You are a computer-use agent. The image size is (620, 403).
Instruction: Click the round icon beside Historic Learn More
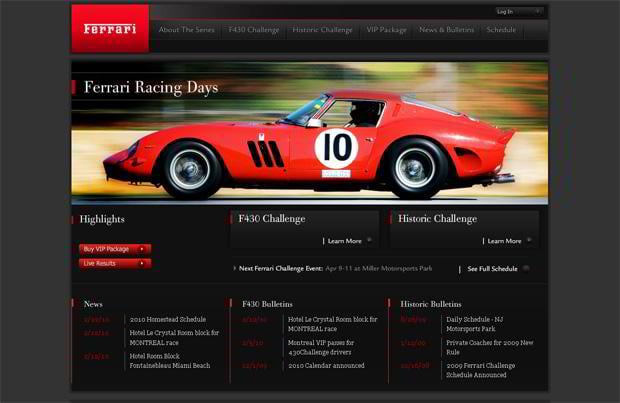coord(529,240)
